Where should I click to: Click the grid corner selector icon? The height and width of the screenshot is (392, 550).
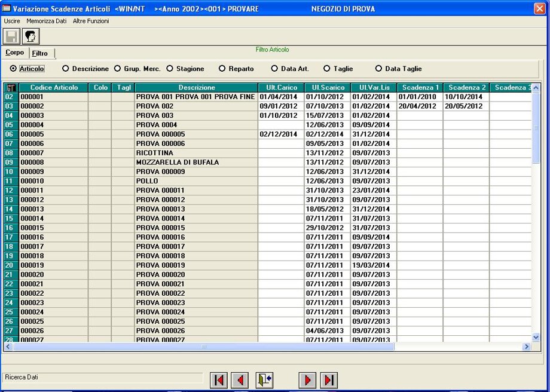coord(11,88)
